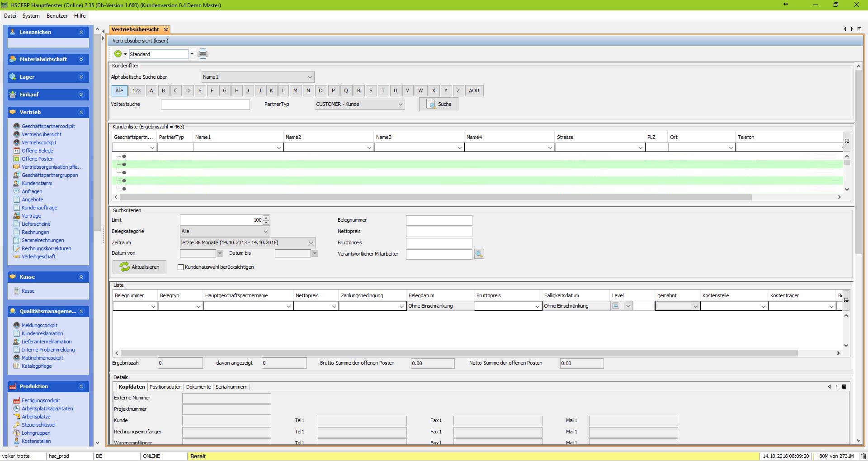This screenshot has width=868, height=461.
Task: Open Meldungscockpit in Qualitätsmanagement
Action: [39, 325]
